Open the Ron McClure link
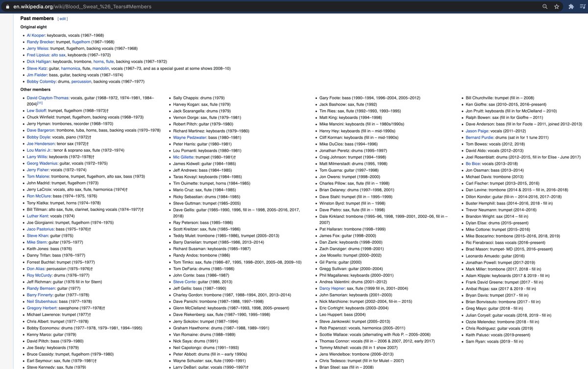Screen dimensions: 588x369 pyautogui.click(x=39, y=196)
